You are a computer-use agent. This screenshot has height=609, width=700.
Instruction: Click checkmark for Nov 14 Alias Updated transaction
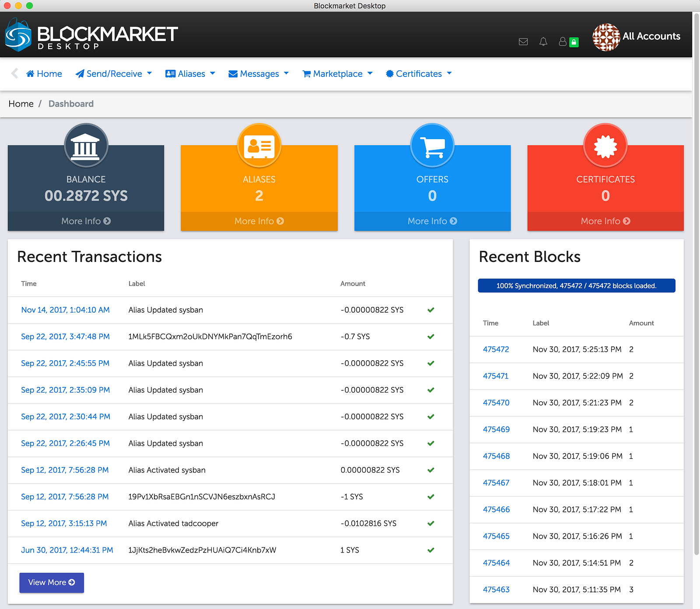[431, 310]
